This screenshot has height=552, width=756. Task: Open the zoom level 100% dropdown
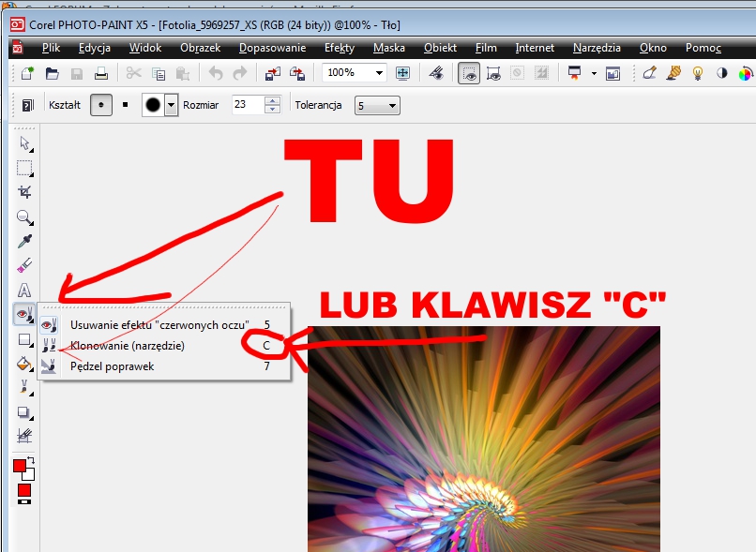(x=379, y=73)
